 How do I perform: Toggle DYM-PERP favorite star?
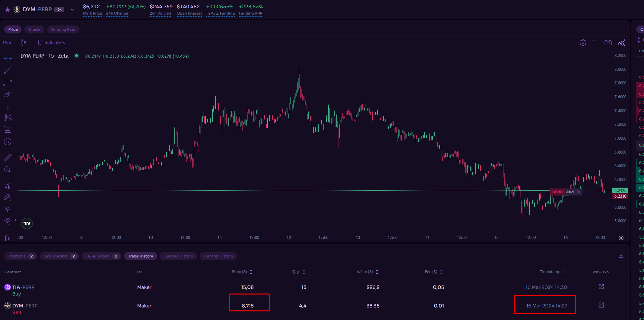(x=8, y=10)
